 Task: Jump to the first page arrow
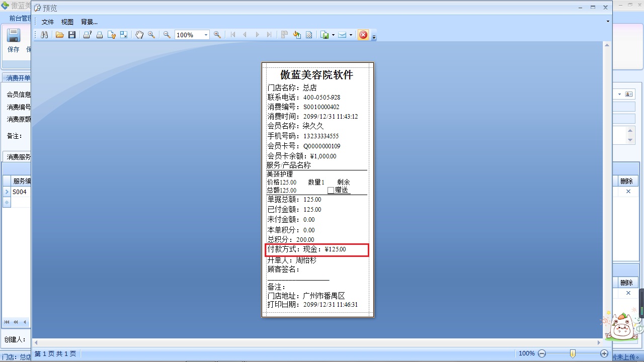pos(232,35)
